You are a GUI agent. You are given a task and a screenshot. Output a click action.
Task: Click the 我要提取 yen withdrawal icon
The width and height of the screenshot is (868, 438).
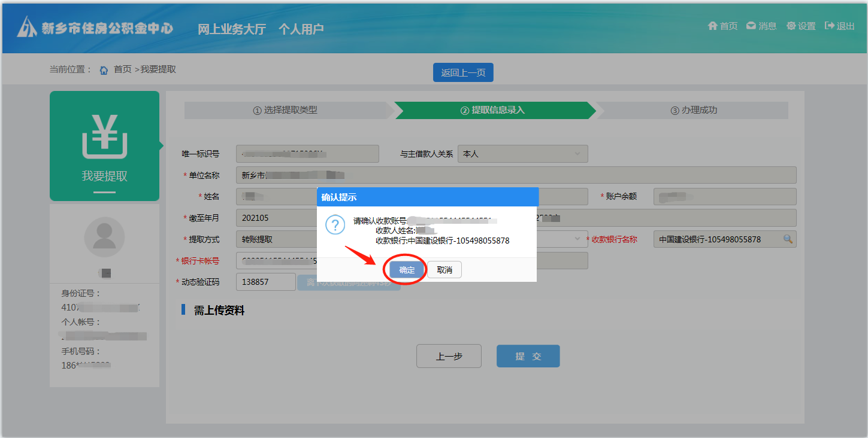click(104, 136)
